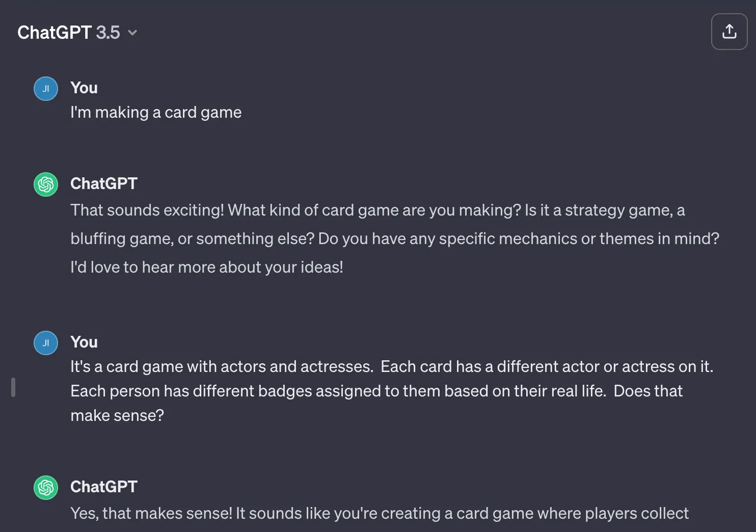Click ChatGPT logo beside "That sounds exciting" reply

point(46,184)
